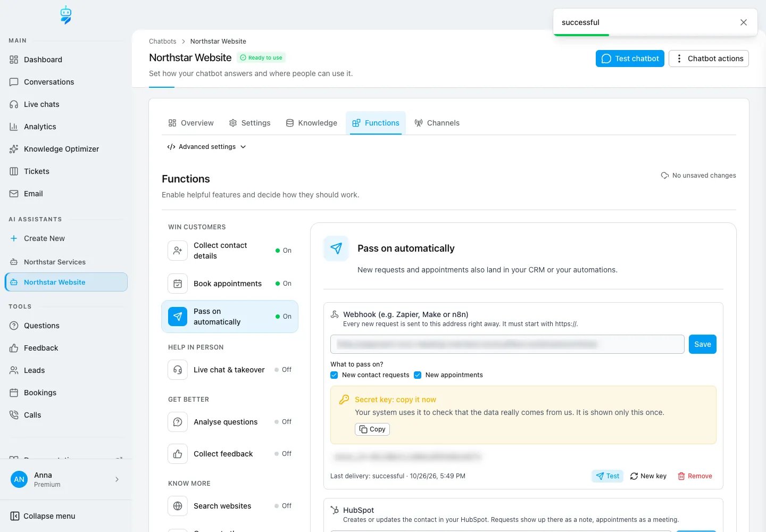766x532 pixels.
Task: Select the Northstar Website assistant
Action: pyautogui.click(x=66, y=282)
